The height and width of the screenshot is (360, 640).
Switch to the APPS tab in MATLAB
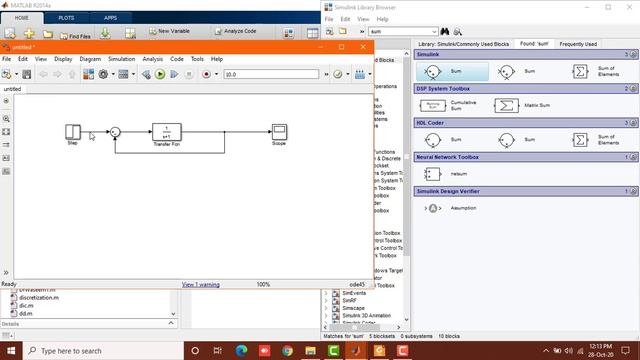tap(110, 18)
